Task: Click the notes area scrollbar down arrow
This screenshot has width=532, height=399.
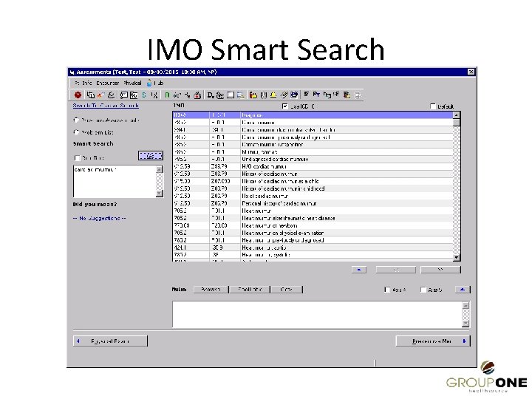Action: [465, 324]
